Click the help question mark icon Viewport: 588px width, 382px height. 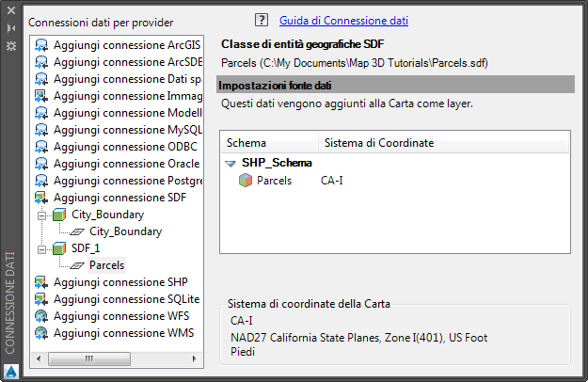[x=262, y=20]
